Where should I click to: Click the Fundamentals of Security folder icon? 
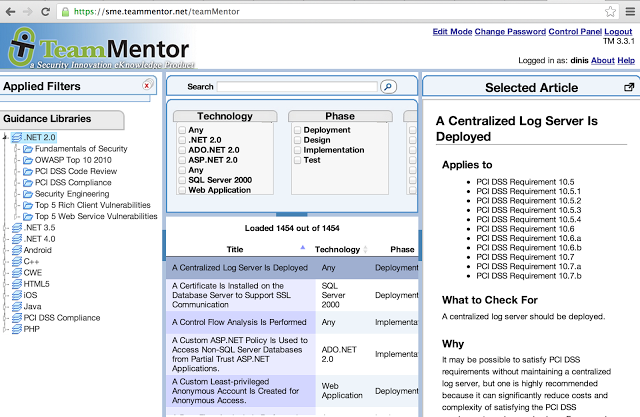tap(27, 149)
